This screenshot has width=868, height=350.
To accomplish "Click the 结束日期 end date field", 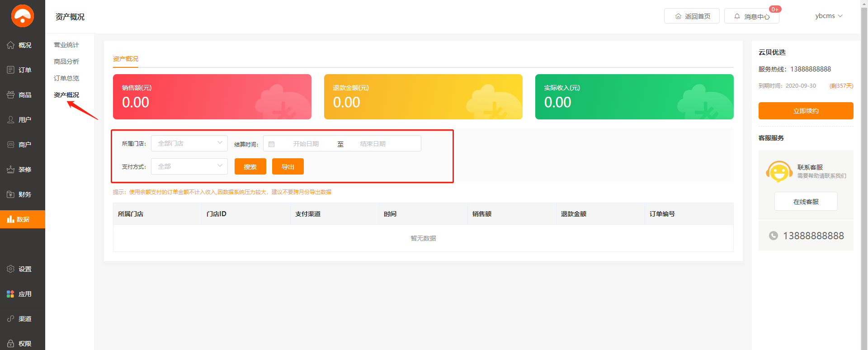I will click(x=373, y=144).
